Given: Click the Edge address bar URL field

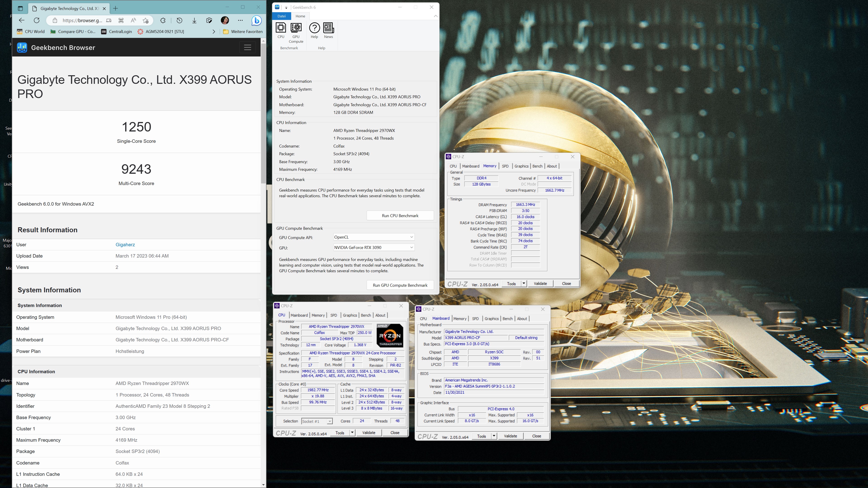Looking at the screenshot, I should 82,21.
